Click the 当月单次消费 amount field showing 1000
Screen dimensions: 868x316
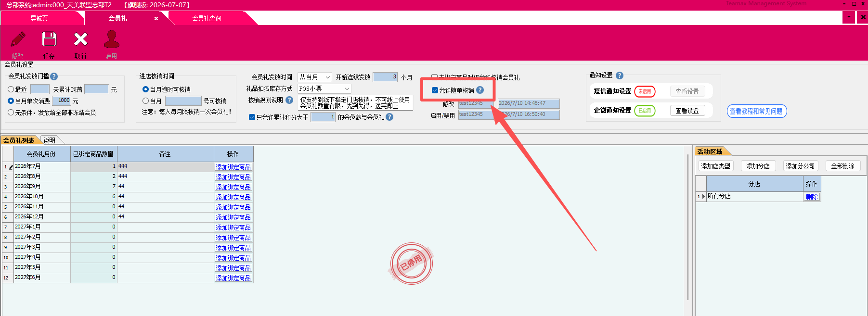click(x=62, y=101)
